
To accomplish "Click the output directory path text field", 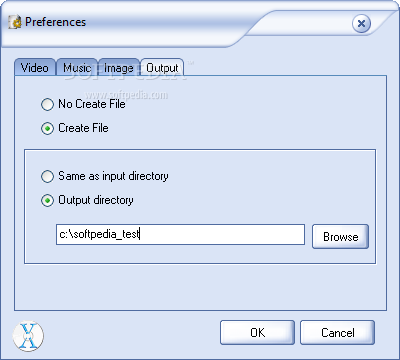I will pyautogui.click(x=180, y=235).
